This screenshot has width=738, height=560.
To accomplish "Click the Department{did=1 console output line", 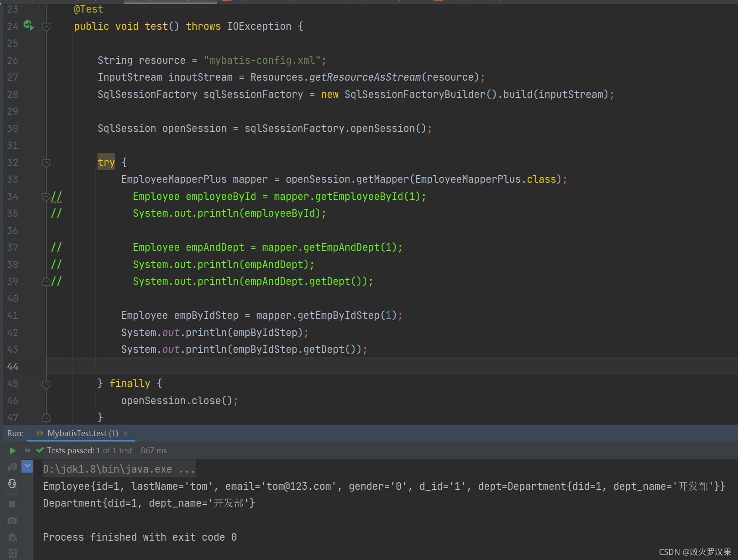I will coord(149,503).
